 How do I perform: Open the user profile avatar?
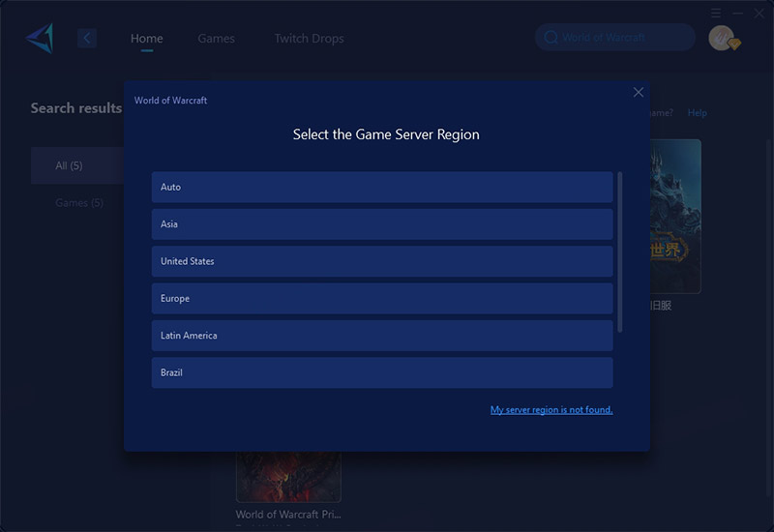tap(722, 38)
